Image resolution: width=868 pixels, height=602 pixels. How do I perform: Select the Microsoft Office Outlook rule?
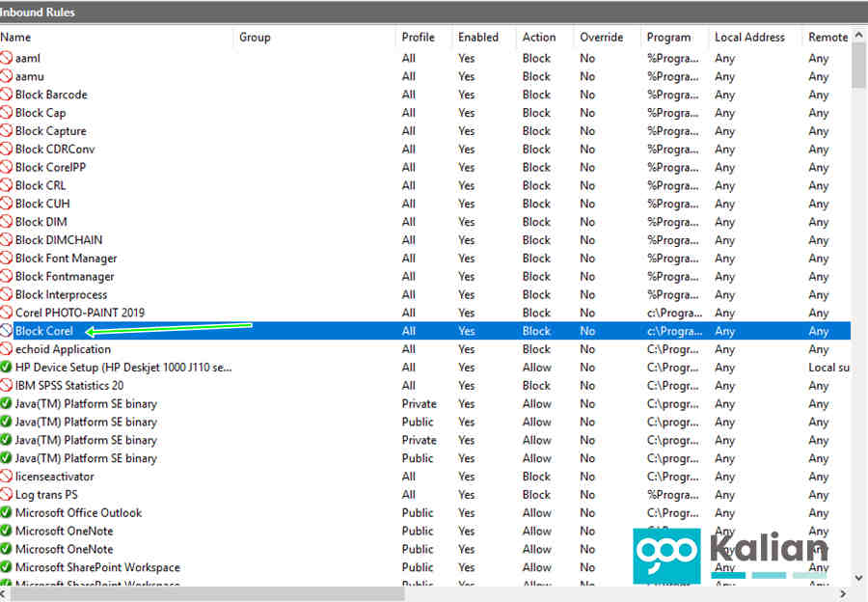tap(79, 513)
